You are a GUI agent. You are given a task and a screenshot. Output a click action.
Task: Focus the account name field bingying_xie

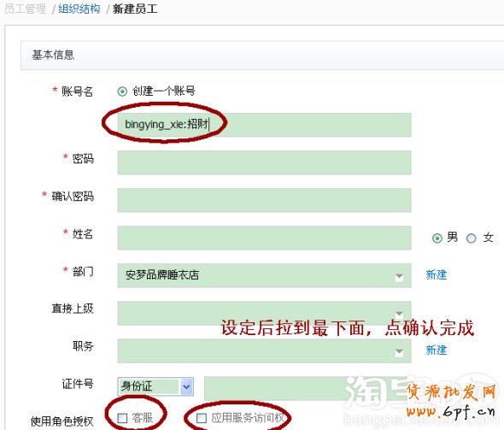(x=264, y=125)
